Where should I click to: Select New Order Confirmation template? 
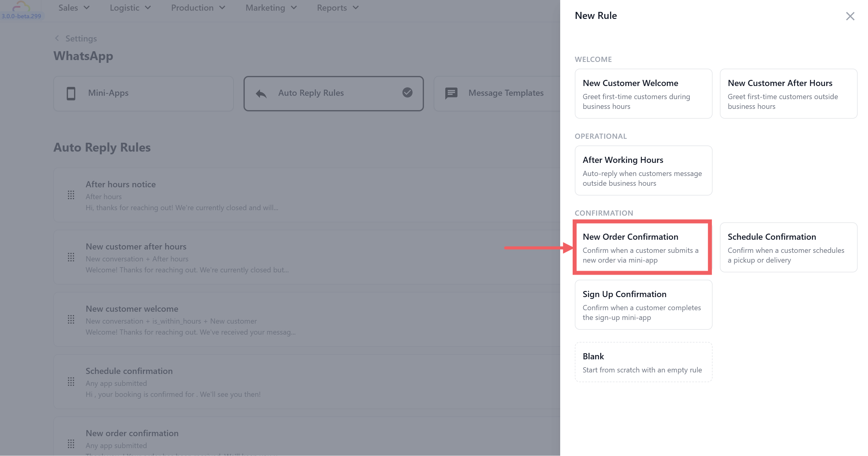click(643, 248)
